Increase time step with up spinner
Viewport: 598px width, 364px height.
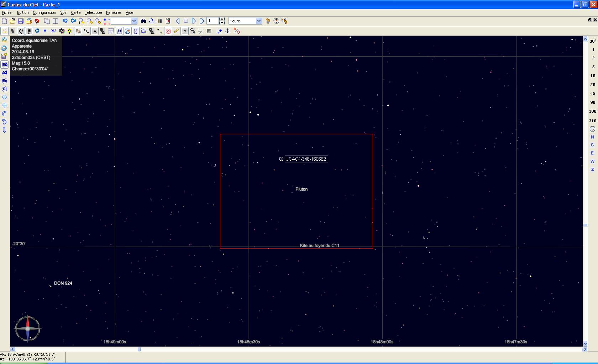(x=222, y=19)
